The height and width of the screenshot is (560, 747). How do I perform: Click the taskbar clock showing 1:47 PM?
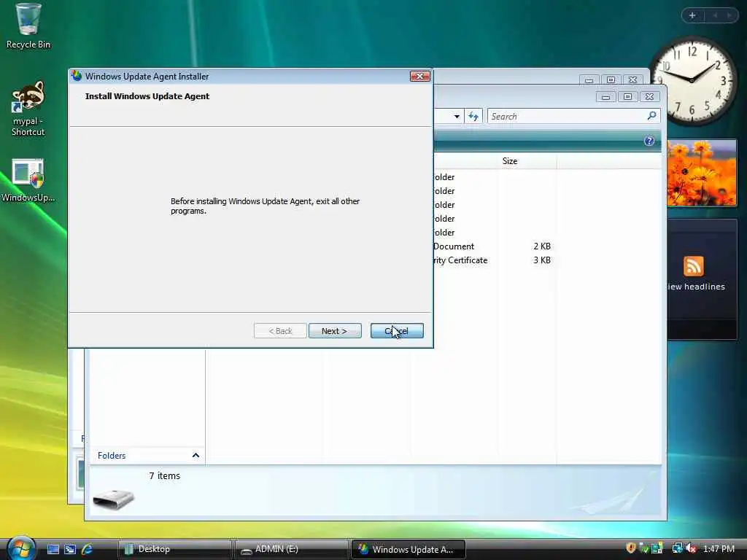click(x=719, y=549)
